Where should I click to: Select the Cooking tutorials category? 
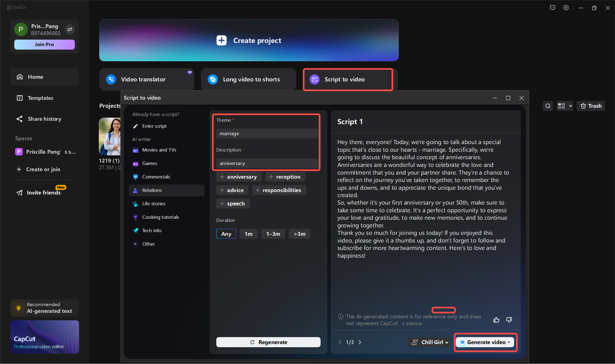pos(160,217)
